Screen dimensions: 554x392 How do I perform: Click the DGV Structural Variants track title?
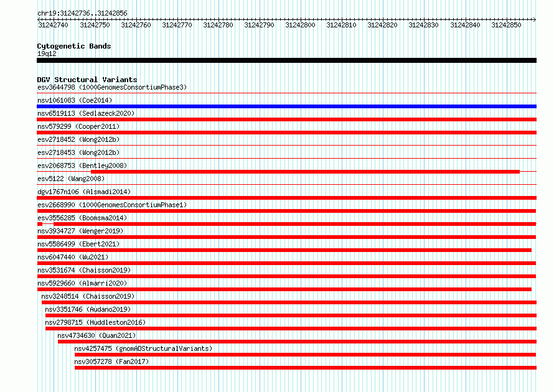point(87,80)
